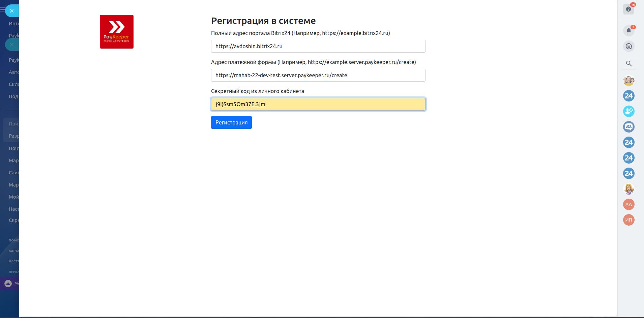Click the PayKeeper logo image

117,32
